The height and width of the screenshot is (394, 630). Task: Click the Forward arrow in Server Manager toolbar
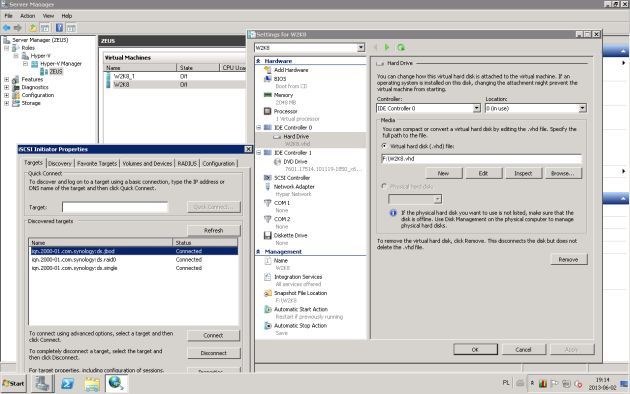[18, 28]
